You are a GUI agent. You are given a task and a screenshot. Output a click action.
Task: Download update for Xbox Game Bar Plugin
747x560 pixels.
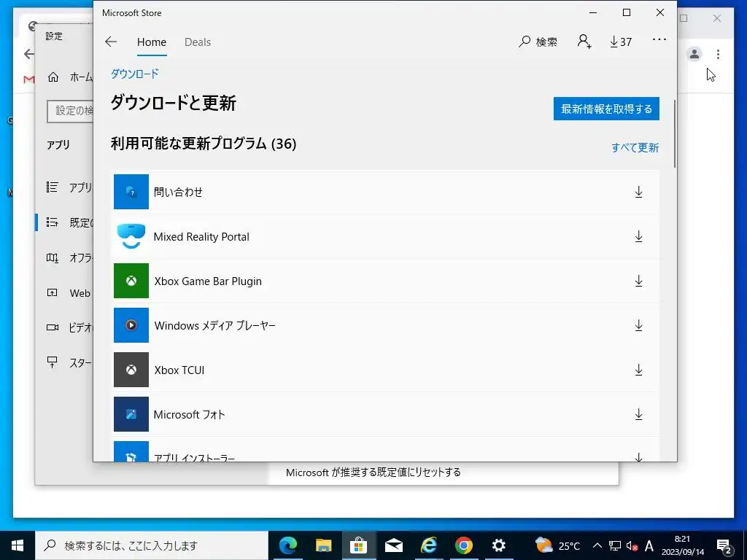[x=638, y=281]
